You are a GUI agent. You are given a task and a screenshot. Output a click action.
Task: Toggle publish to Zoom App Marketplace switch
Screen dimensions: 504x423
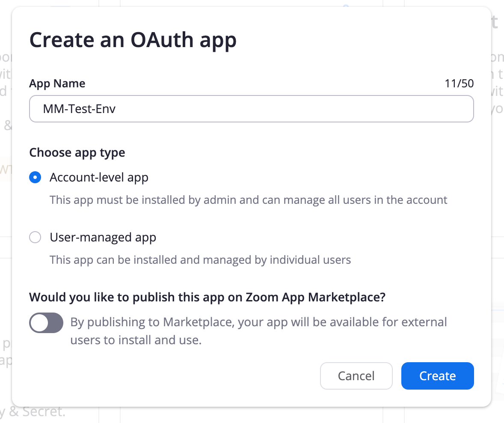(46, 323)
